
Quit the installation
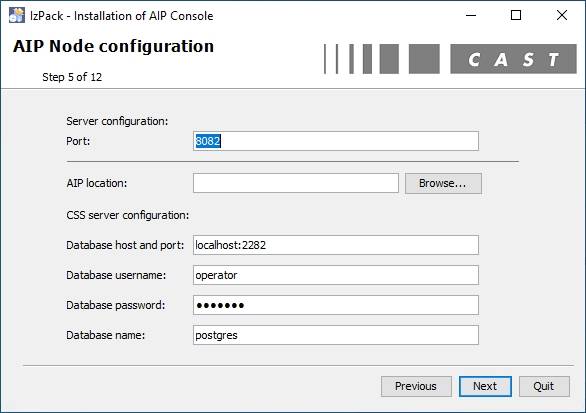pos(544,386)
